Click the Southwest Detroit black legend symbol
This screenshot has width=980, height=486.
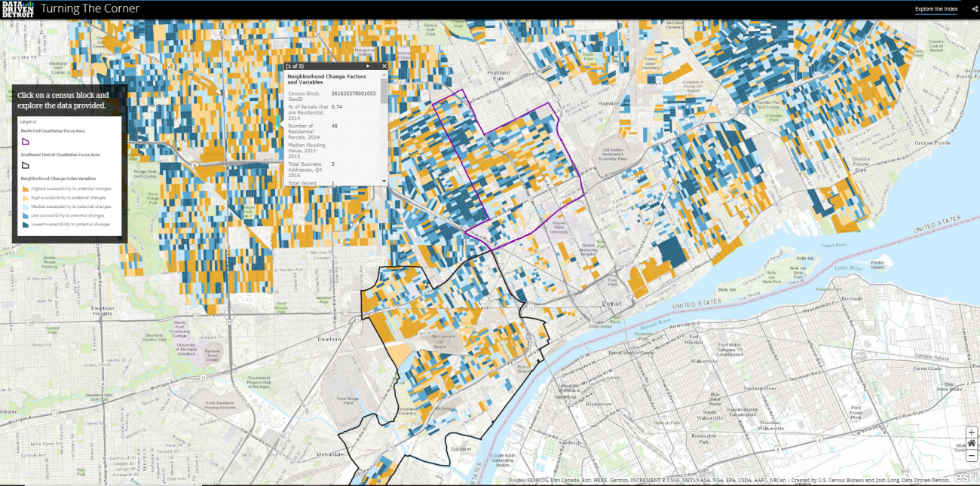click(25, 165)
